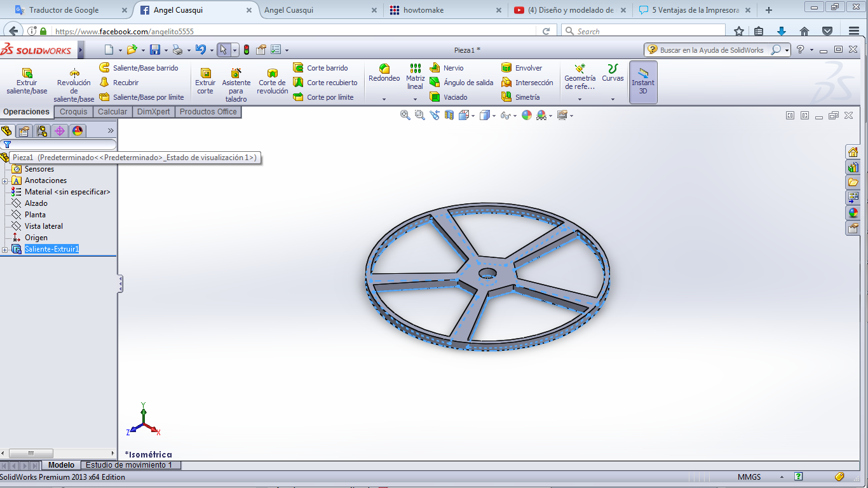Viewport: 868px width, 488px height.
Task: Select the Intersección tool
Action: click(527, 82)
